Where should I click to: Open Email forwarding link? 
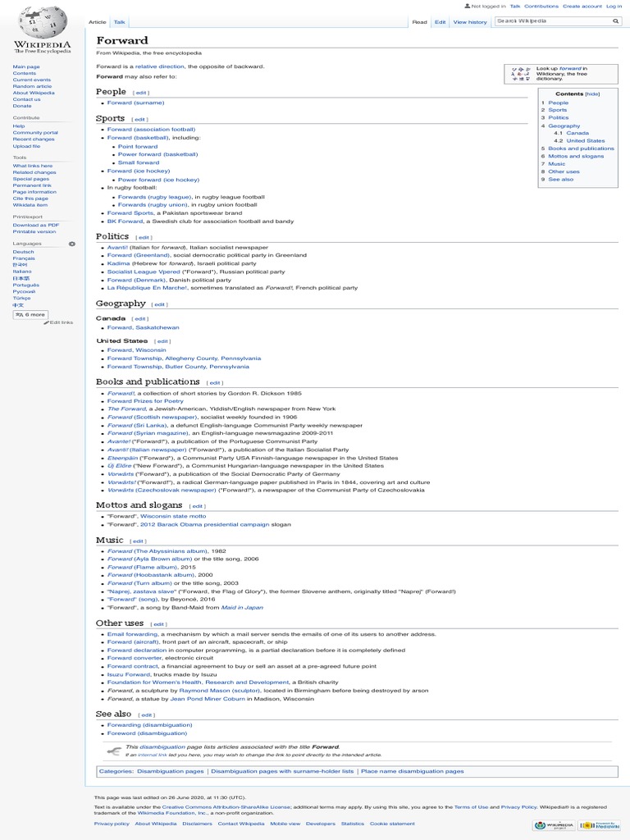(132, 634)
